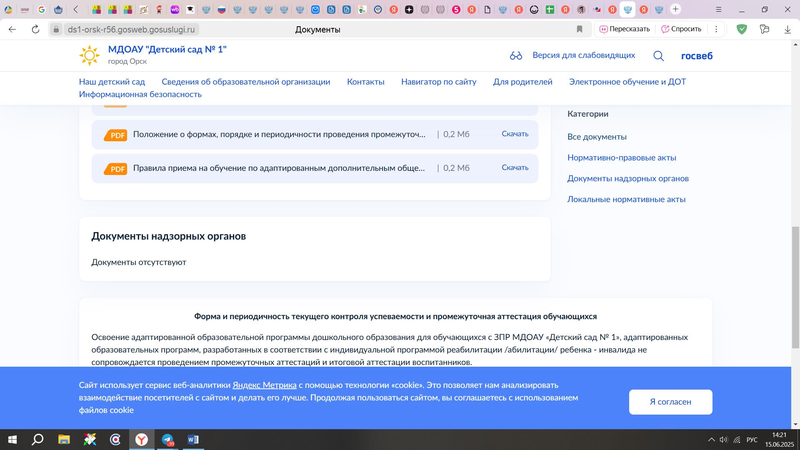Open site search with the magnifier icon
This screenshot has width=800, height=450.
[659, 56]
